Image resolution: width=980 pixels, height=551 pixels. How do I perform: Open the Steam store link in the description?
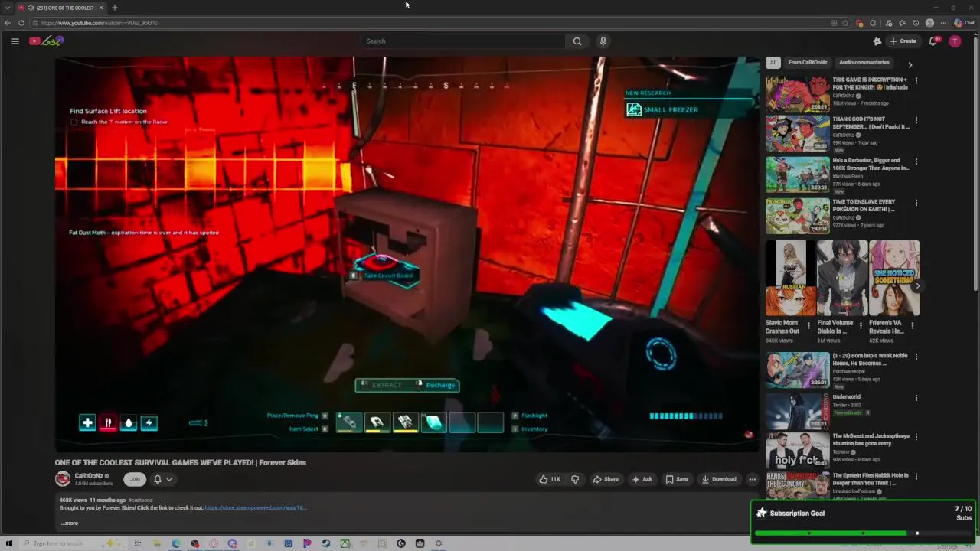[256, 507]
